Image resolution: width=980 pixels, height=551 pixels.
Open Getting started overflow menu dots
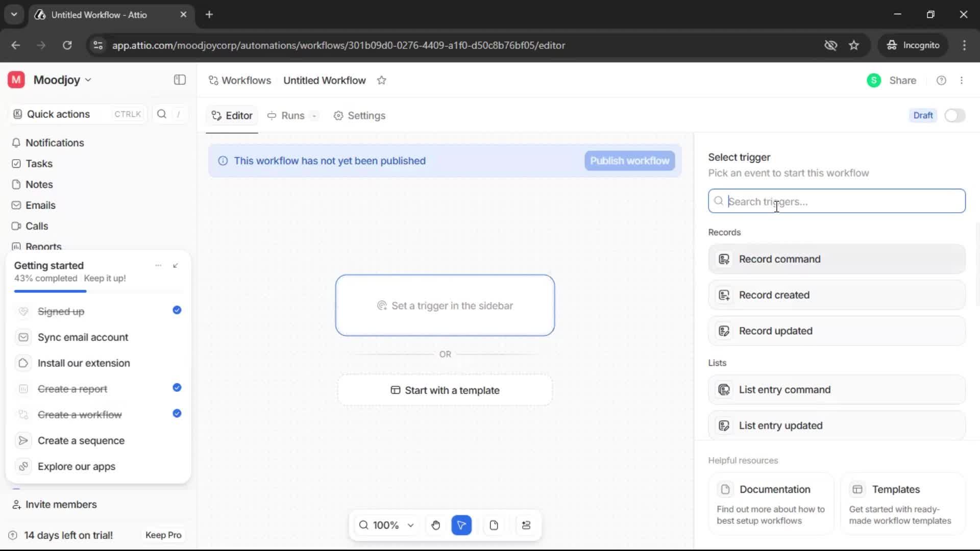[x=158, y=265]
